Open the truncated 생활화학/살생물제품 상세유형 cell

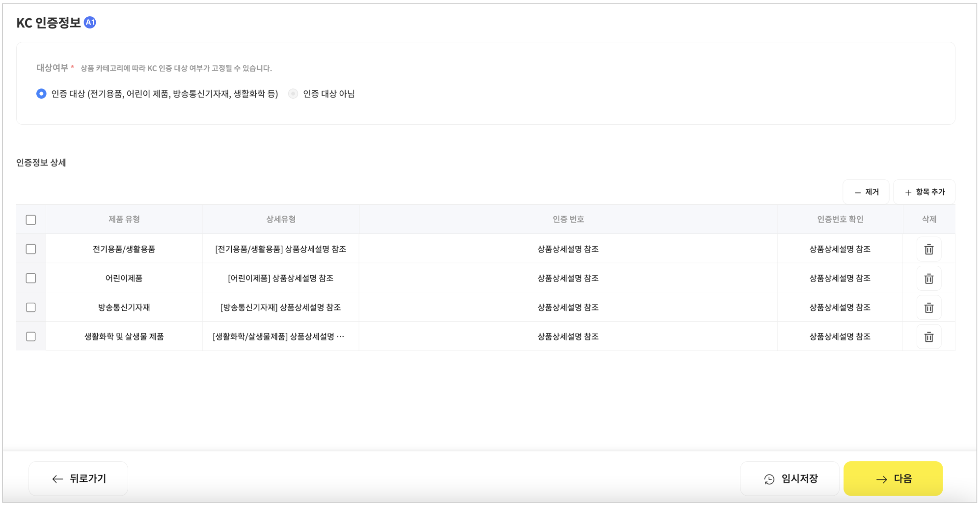click(278, 337)
